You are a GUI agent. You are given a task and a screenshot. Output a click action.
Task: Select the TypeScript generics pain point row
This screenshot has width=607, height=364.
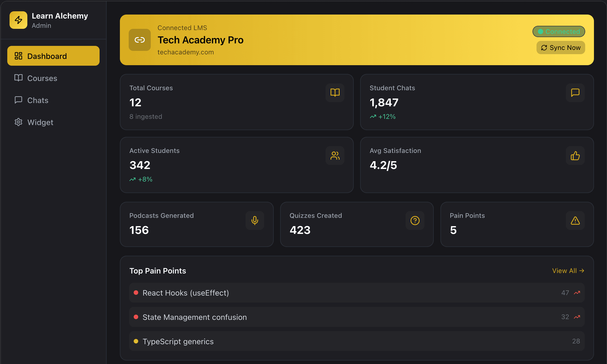357,341
